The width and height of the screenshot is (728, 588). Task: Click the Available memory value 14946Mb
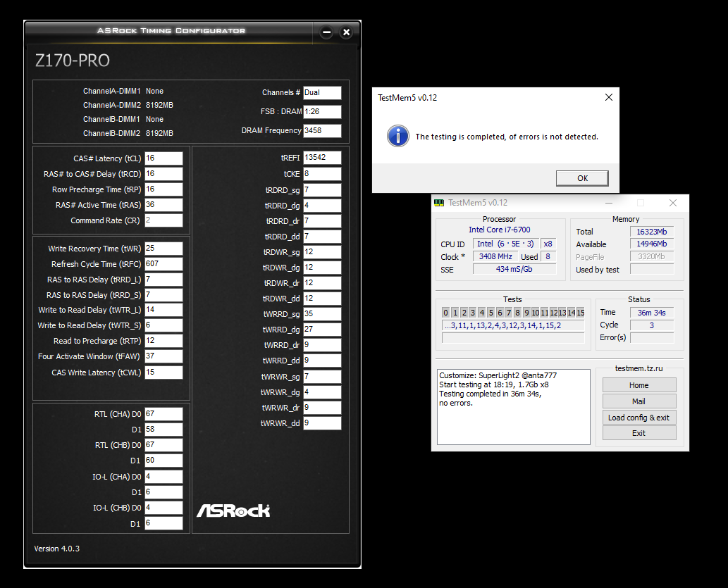click(x=652, y=244)
